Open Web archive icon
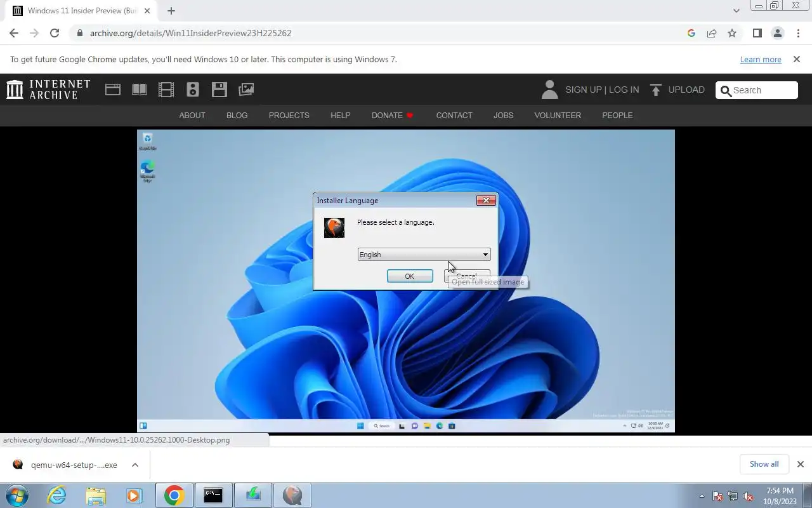 [x=113, y=90]
